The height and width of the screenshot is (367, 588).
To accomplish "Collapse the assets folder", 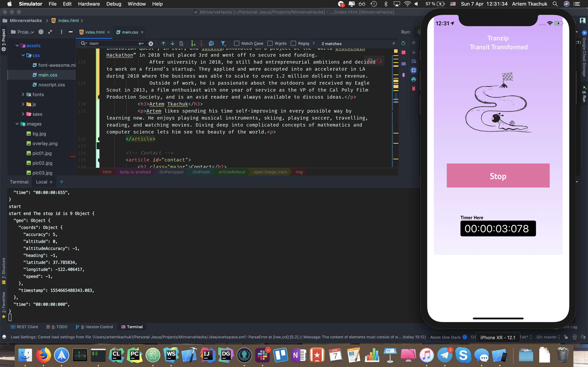I will coord(17,46).
